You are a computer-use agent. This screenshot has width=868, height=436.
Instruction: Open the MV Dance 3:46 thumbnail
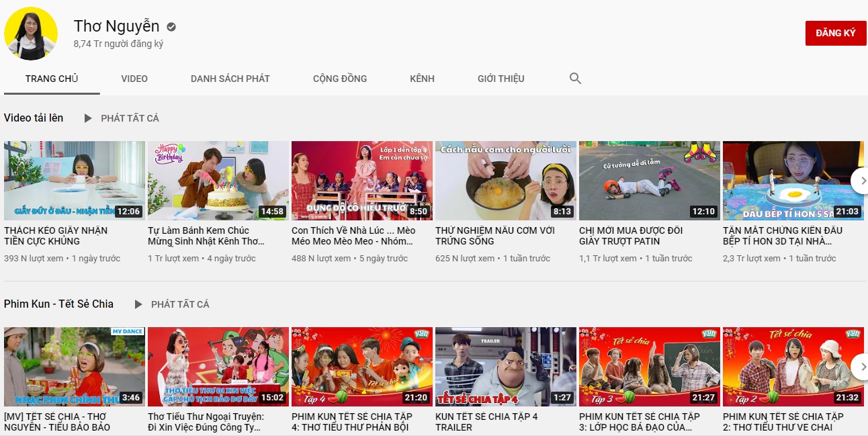[75, 367]
